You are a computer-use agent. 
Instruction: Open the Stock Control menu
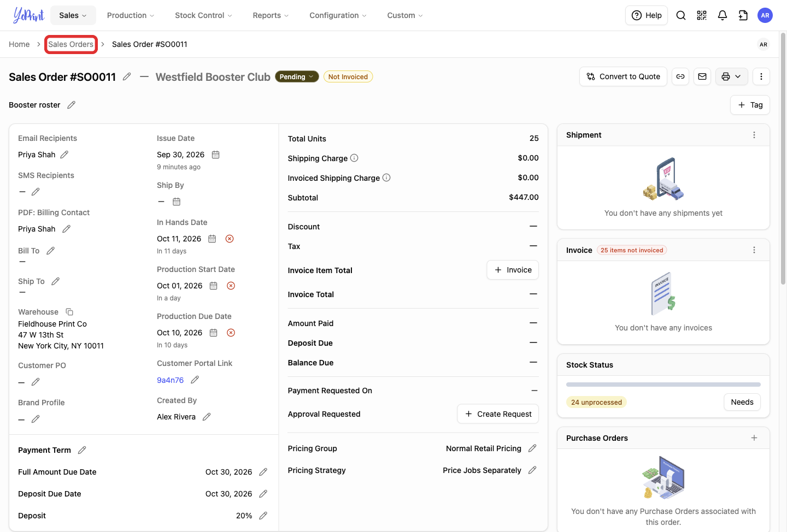[203, 15]
